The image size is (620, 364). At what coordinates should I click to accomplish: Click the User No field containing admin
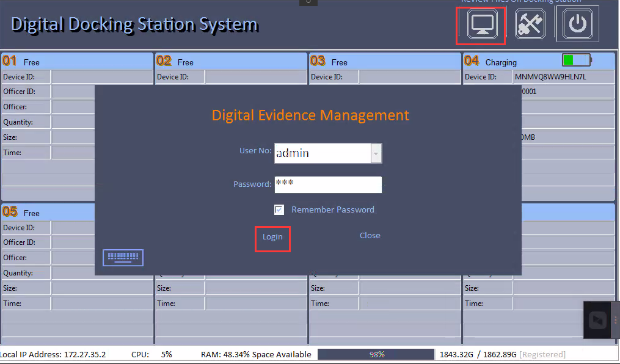[322, 153]
